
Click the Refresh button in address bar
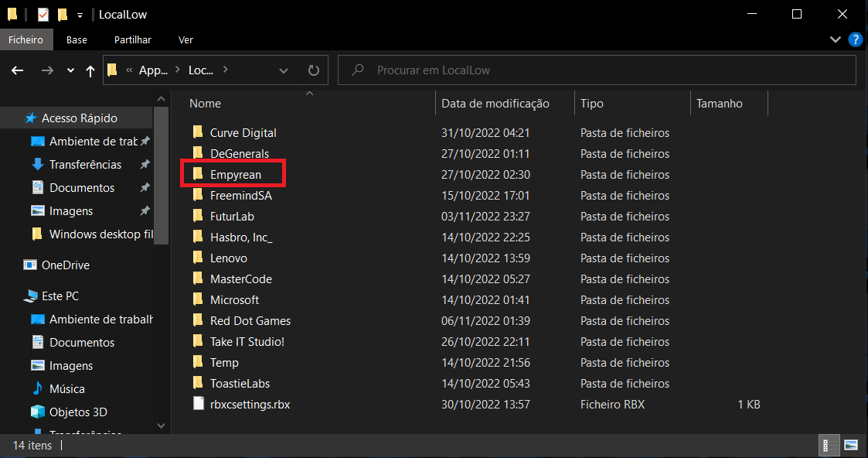[x=313, y=70]
